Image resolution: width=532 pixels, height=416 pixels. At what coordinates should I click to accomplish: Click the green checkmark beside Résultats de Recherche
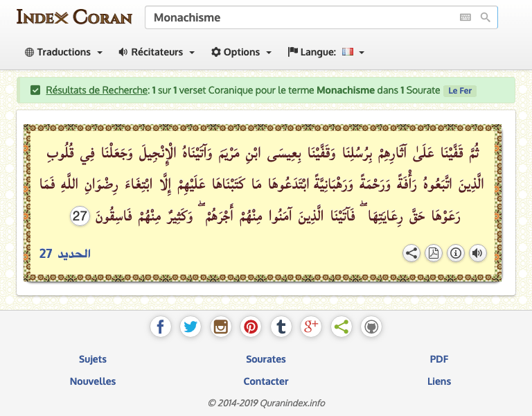pos(35,90)
